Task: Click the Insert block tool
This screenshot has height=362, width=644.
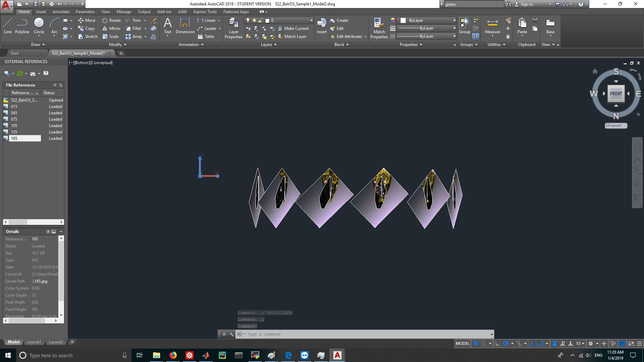Action: pos(322,26)
